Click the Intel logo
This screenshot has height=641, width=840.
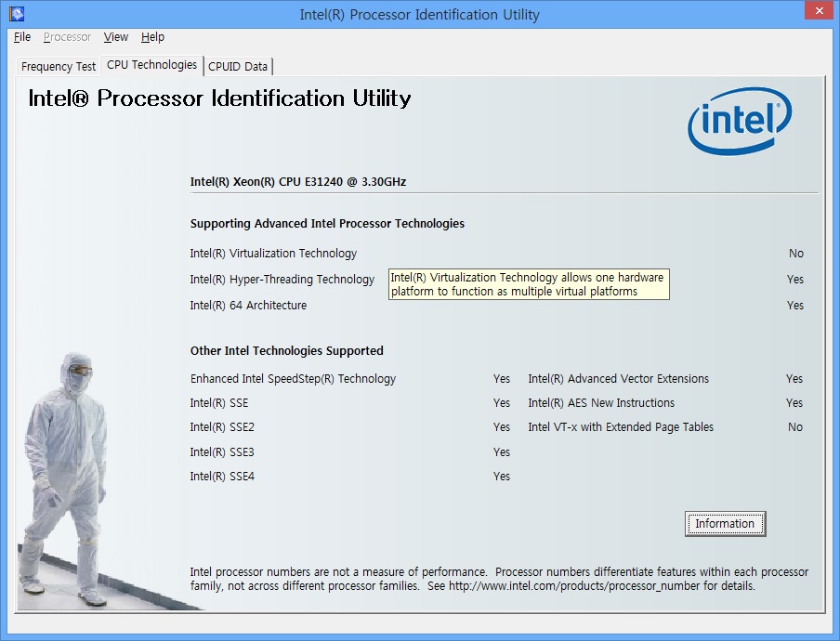pos(740,121)
